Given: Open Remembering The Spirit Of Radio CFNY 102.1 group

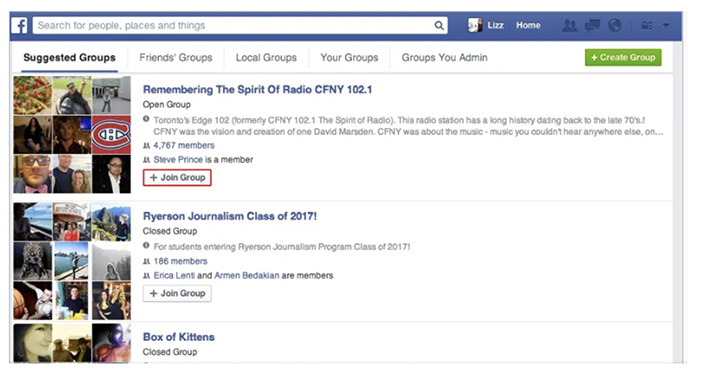Looking at the screenshot, I should pos(258,90).
